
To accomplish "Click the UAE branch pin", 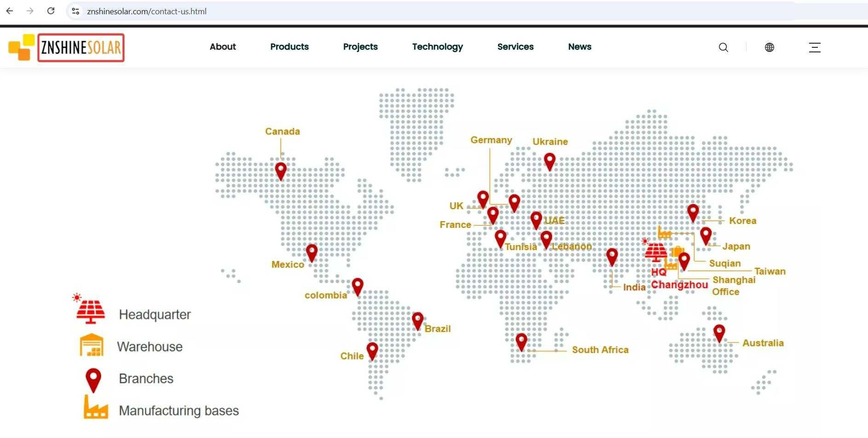I will click(536, 220).
